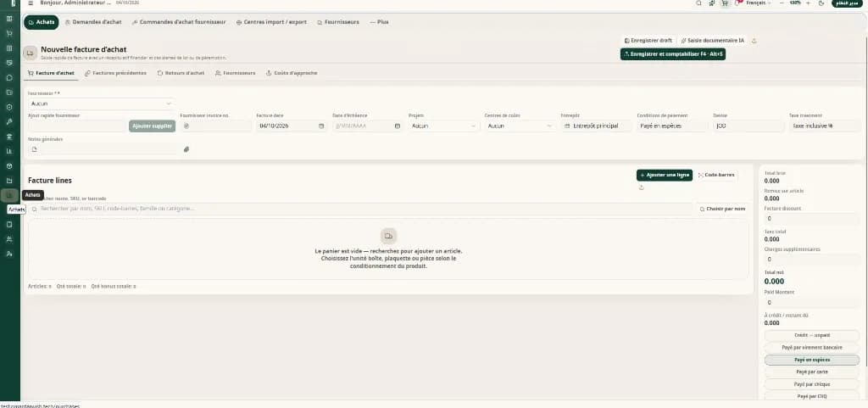The width and height of the screenshot is (868, 408).
Task: Open the Français language dropdown
Action: [x=759, y=3]
